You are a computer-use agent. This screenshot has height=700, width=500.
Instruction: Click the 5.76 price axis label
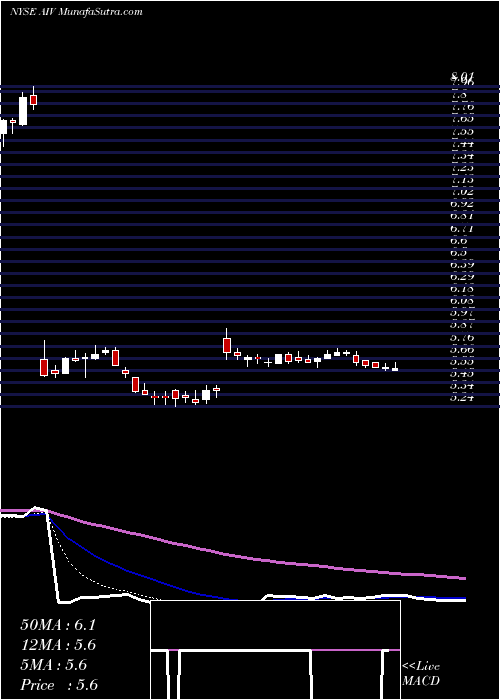click(x=462, y=338)
